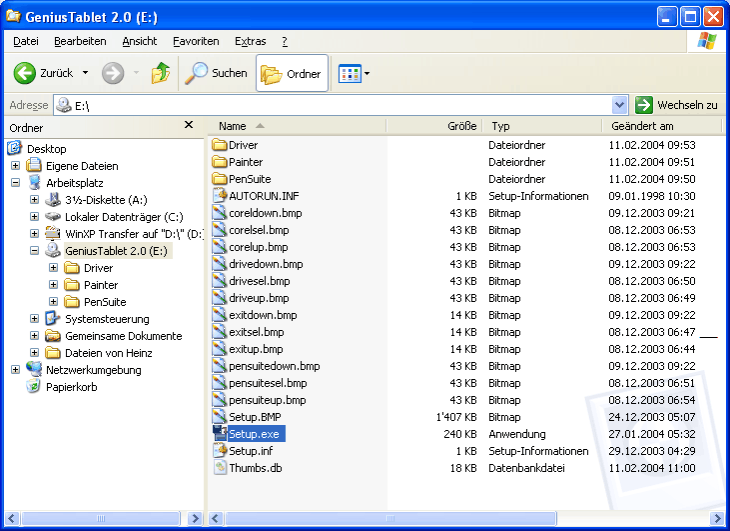Sort by the Größe column header
The height and width of the screenshot is (531, 730).
[x=433, y=126]
